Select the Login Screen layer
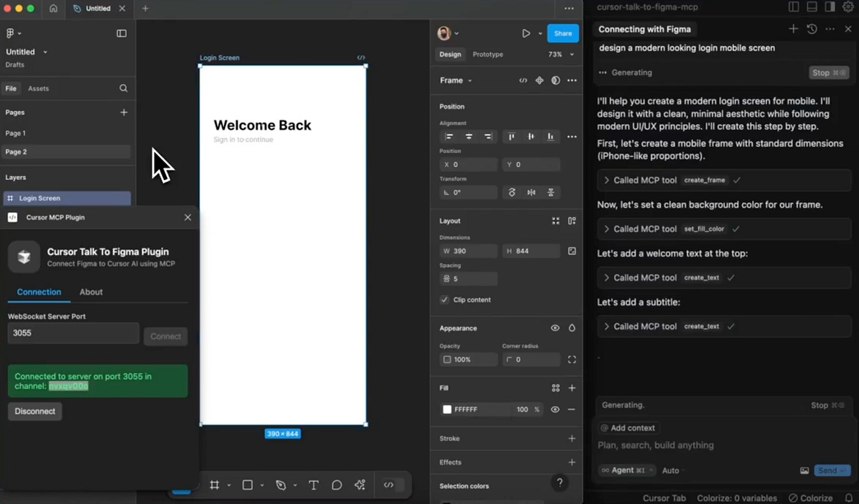Screen dimensions: 859x504 [67, 198]
